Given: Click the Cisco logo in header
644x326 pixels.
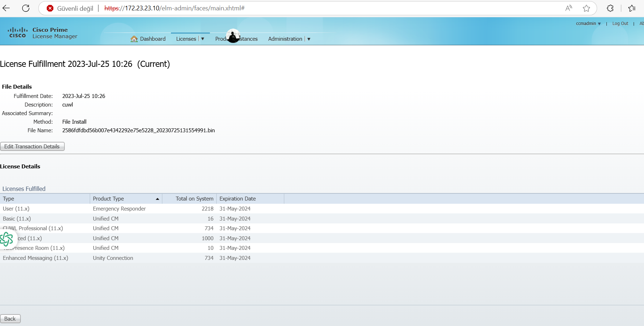Looking at the screenshot, I should (x=18, y=33).
